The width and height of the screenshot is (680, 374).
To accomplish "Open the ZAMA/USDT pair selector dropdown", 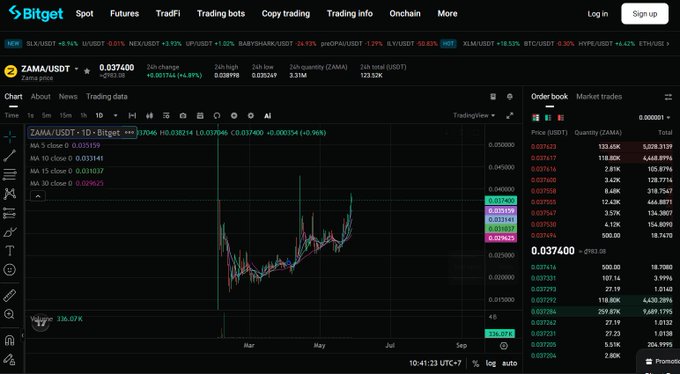I will pos(77,69).
